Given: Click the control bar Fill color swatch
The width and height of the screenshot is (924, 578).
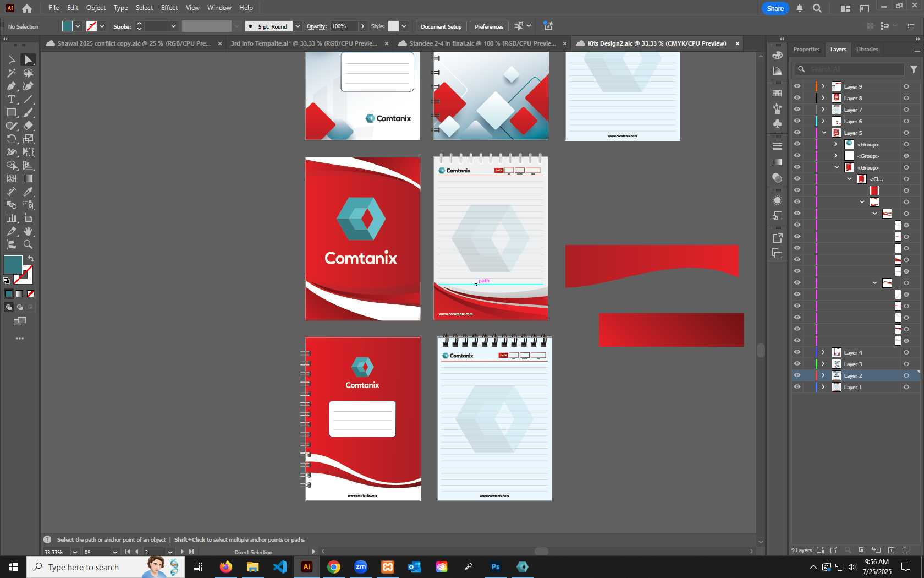Looking at the screenshot, I should point(68,26).
